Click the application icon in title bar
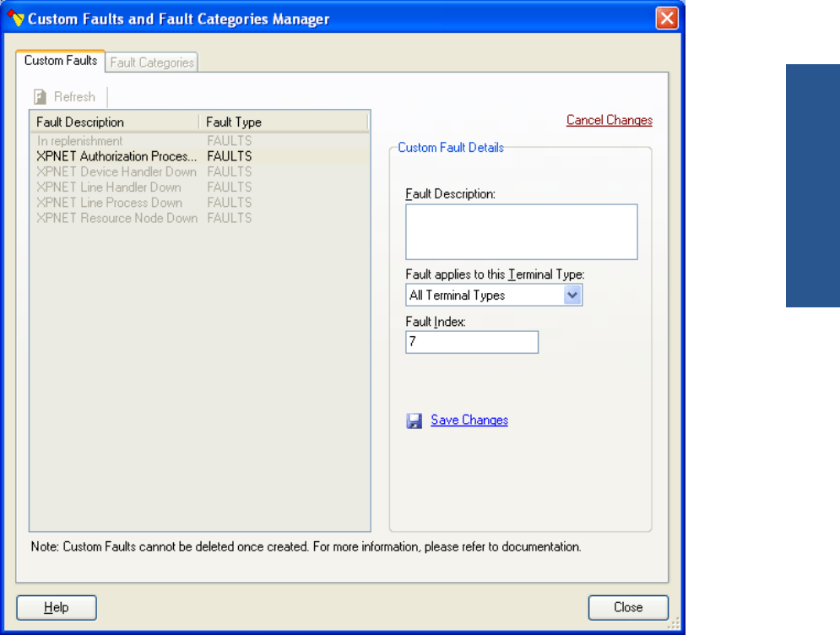The image size is (840, 635). [x=15, y=19]
